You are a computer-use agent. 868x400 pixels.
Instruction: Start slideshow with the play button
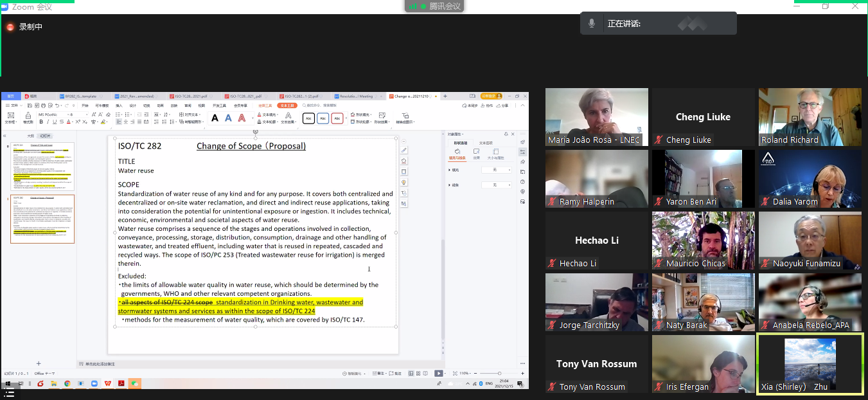tap(438, 373)
